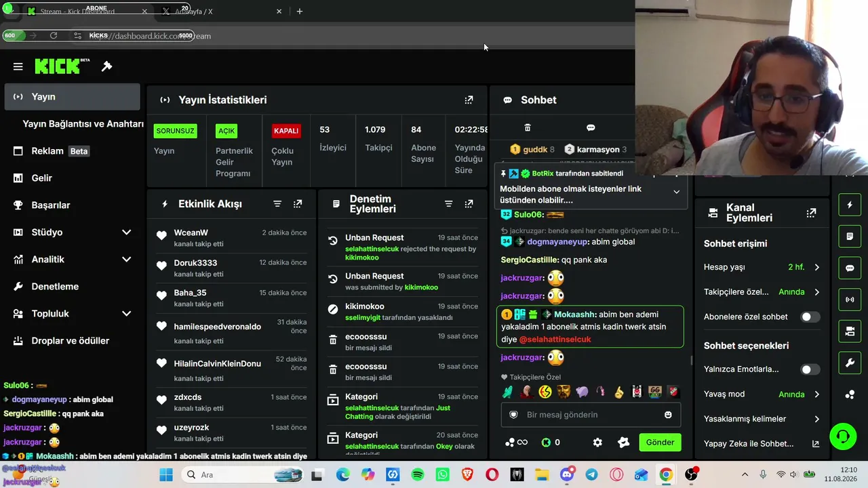Open Telegram from the taskbar
Image resolution: width=868 pixels, height=488 pixels.
[x=591, y=475]
